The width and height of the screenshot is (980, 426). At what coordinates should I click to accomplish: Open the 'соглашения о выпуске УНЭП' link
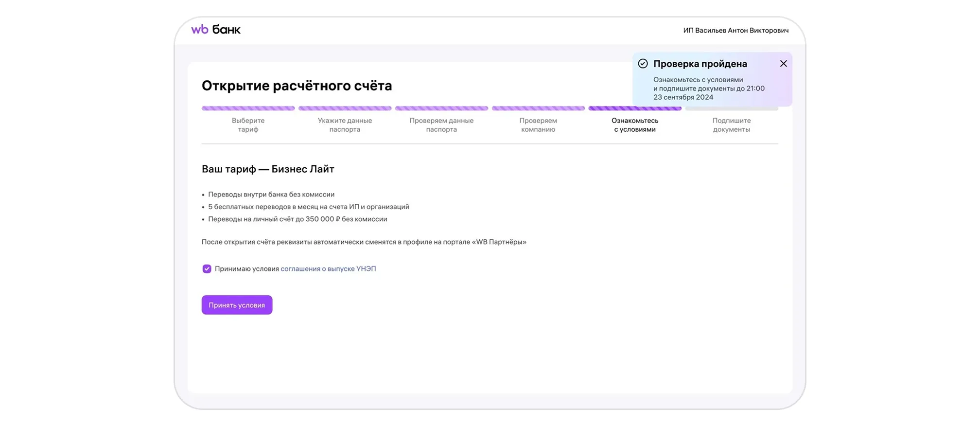tap(328, 269)
